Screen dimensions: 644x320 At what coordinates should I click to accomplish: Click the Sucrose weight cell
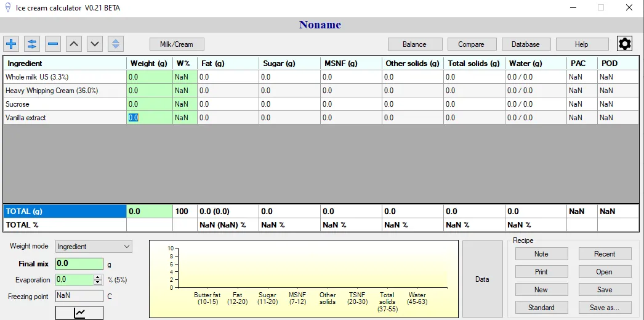pos(150,104)
